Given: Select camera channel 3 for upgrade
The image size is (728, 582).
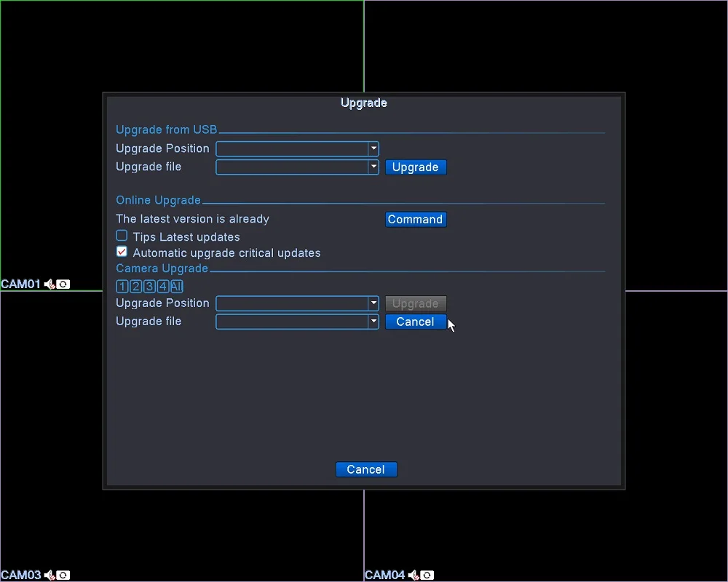Looking at the screenshot, I should point(149,287).
